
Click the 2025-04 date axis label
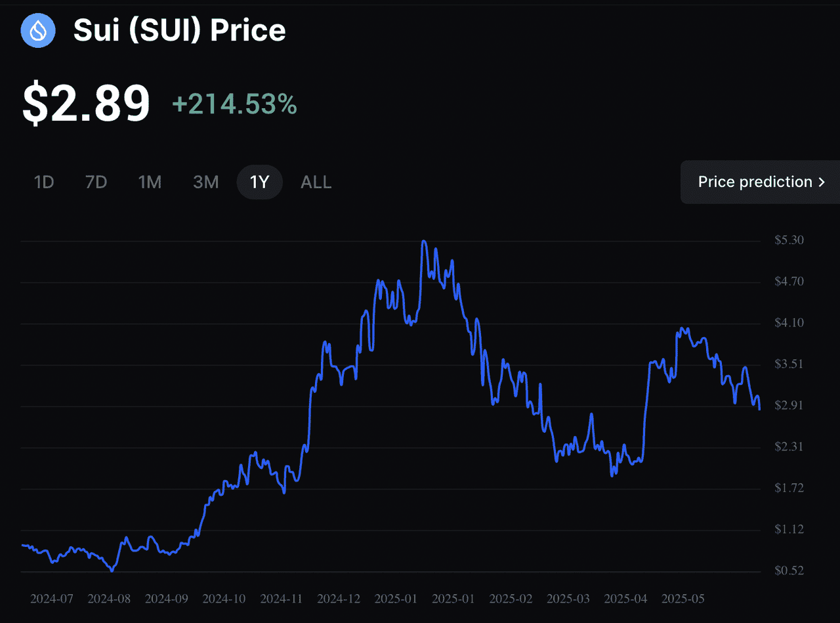(626, 599)
